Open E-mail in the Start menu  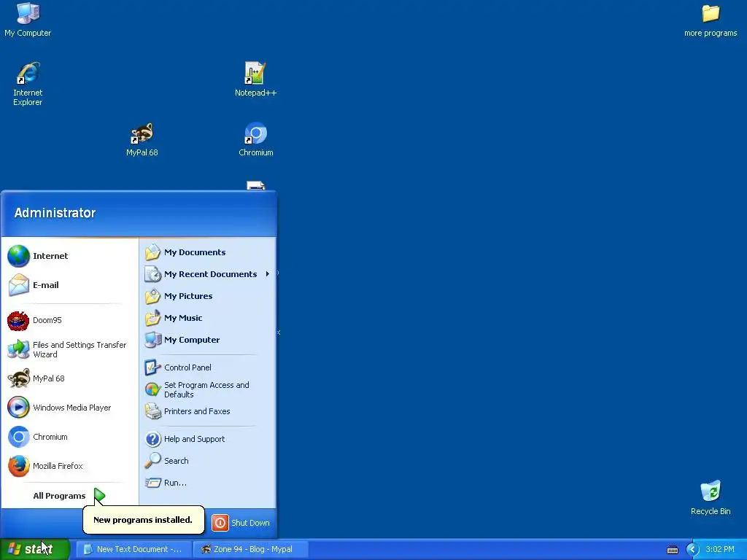click(69, 285)
